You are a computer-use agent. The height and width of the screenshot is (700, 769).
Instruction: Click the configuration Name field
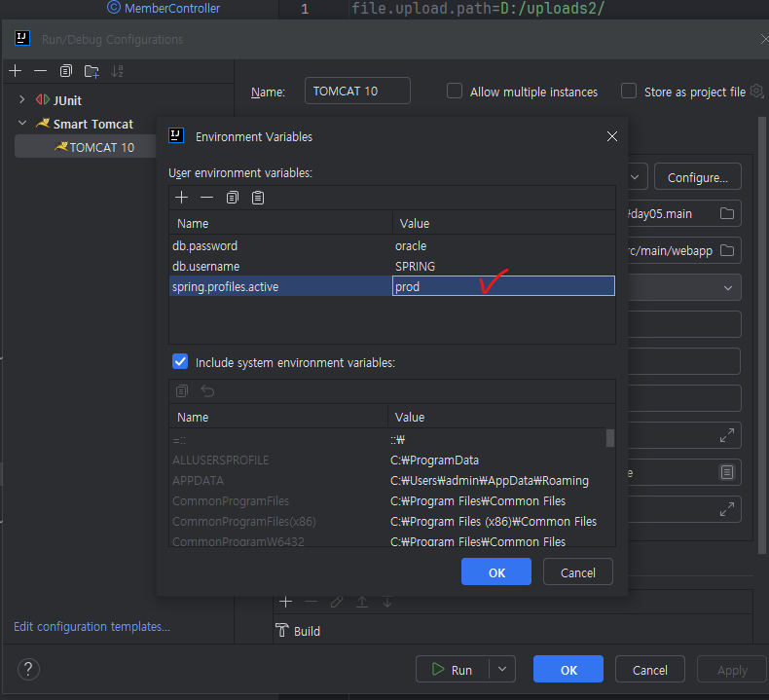coord(357,92)
